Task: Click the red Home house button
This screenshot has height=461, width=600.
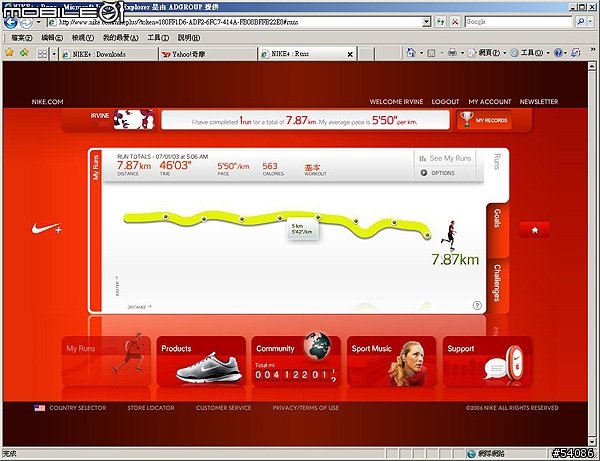Action: (534, 230)
